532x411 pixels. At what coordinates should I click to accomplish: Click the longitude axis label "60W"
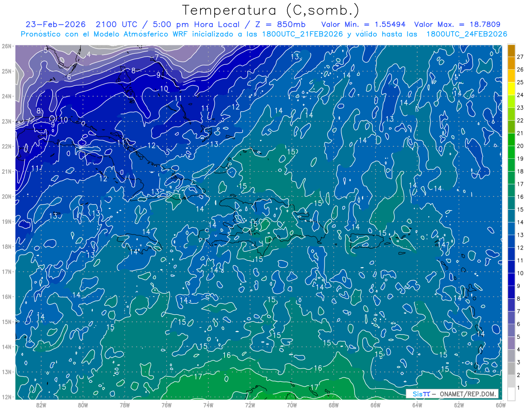[500, 405]
